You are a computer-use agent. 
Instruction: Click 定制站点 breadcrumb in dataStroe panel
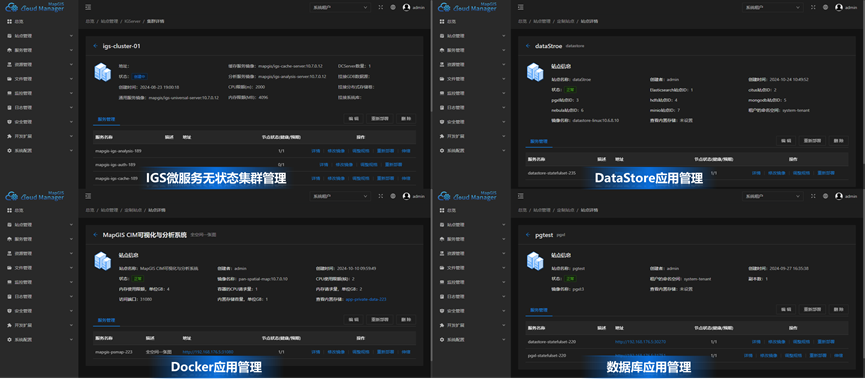(565, 21)
